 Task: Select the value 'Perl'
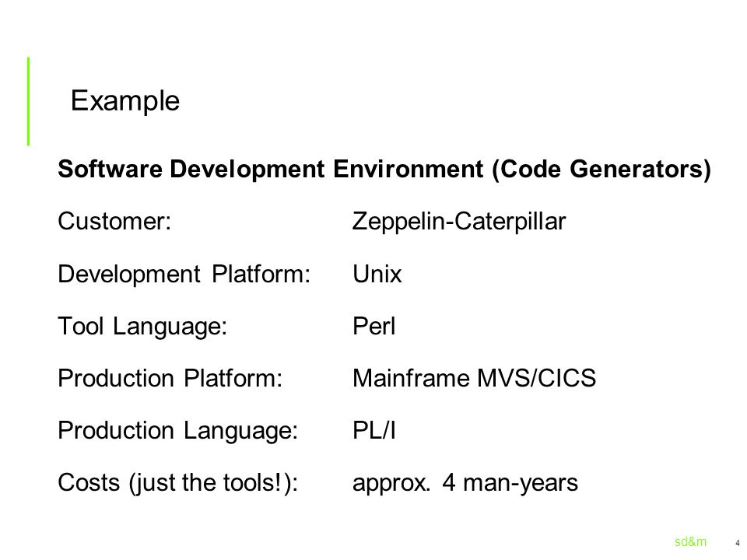click(374, 327)
